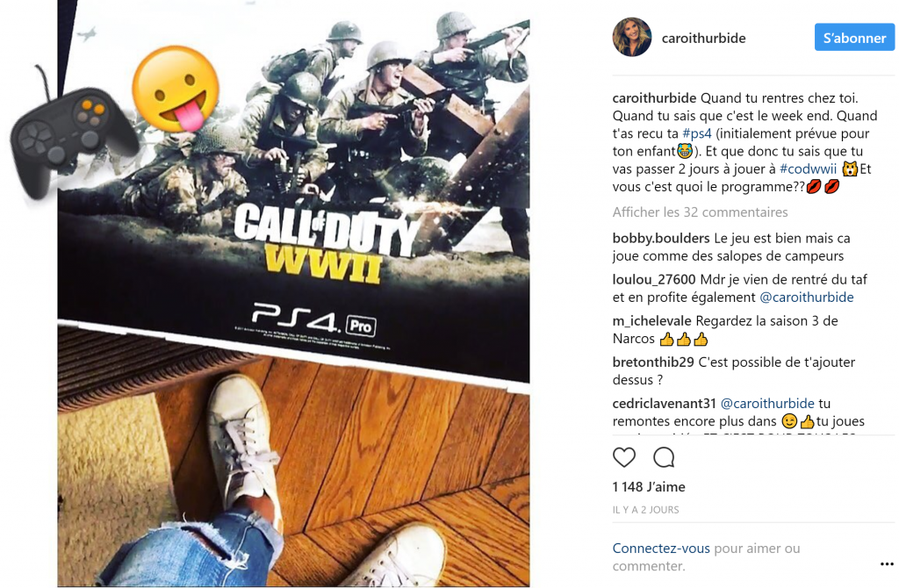This screenshot has width=899, height=588.
Task: Open the caroithurbide username in the header
Action: coord(703,39)
